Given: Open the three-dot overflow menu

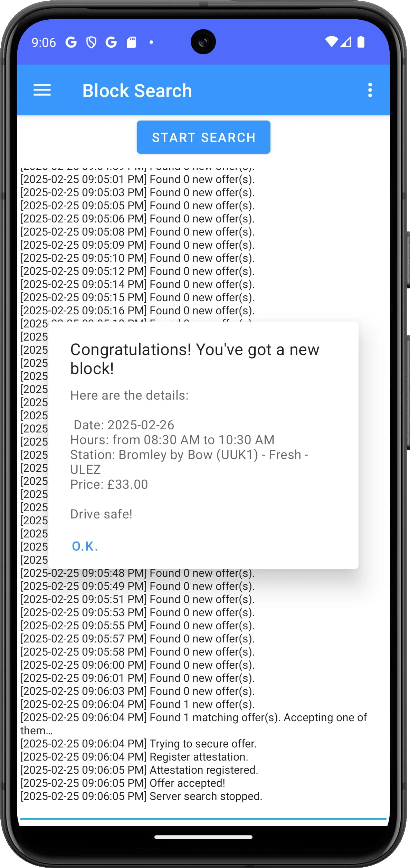Looking at the screenshot, I should [x=370, y=90].
